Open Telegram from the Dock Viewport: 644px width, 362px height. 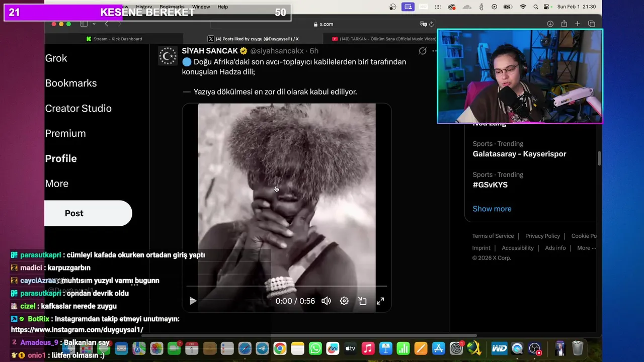[x=262, y=348]
